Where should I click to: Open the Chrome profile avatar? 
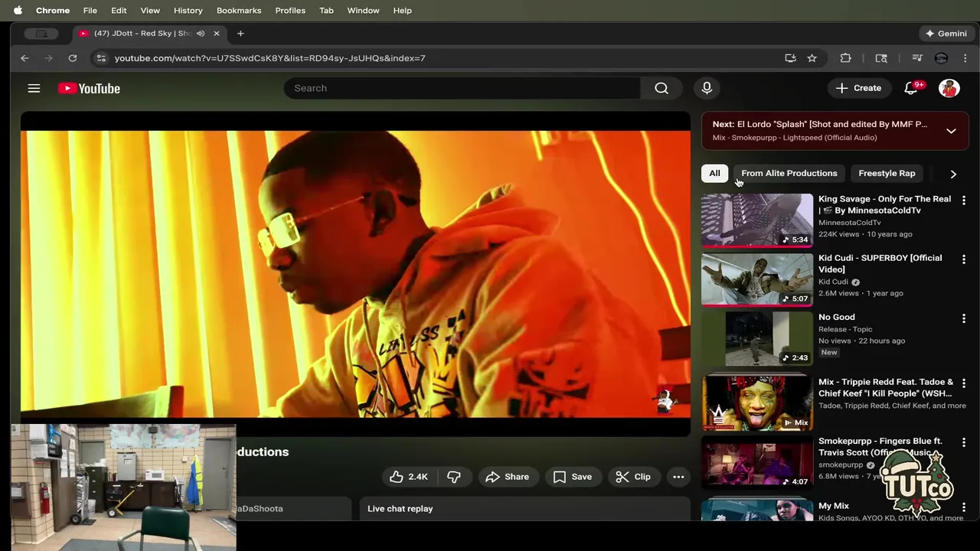tap(941, 58)
